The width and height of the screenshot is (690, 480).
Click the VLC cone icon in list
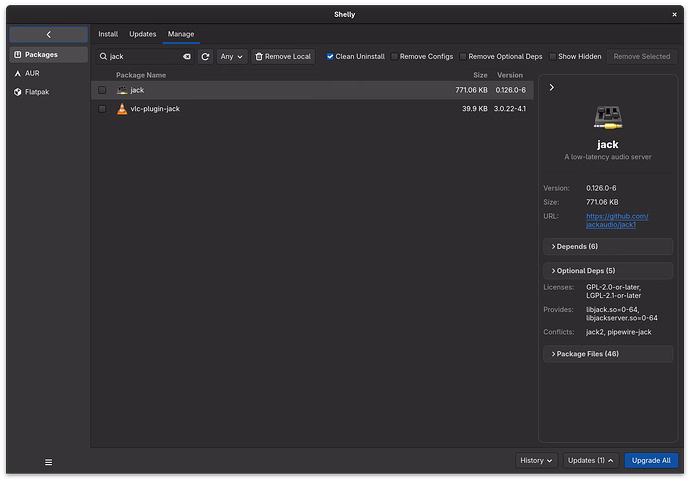point(122,109)
